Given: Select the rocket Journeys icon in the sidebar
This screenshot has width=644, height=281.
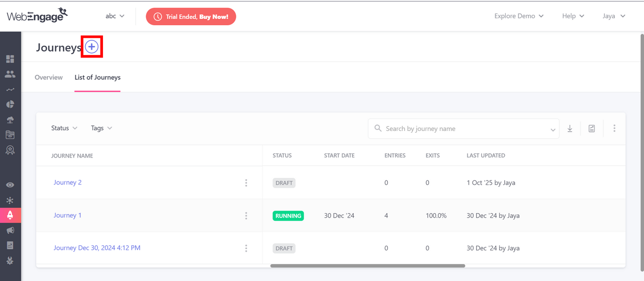Looking at the screenshot, I should point(10,215).
